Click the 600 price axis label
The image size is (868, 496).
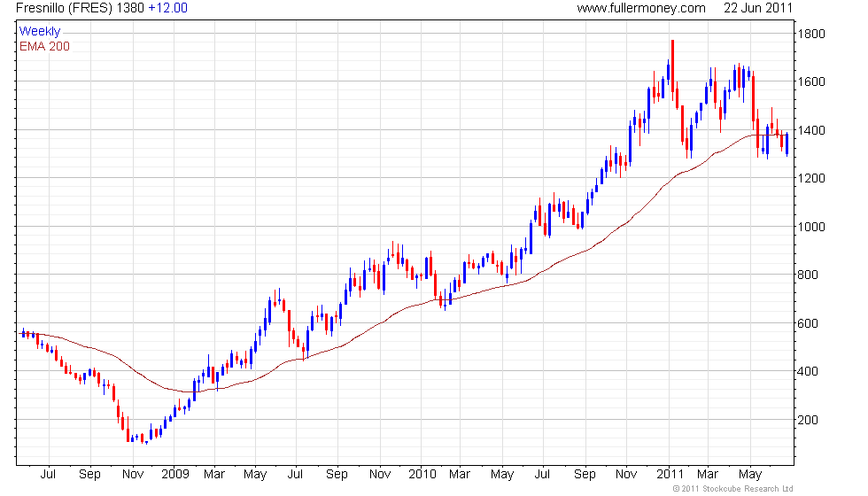point(808,323)
